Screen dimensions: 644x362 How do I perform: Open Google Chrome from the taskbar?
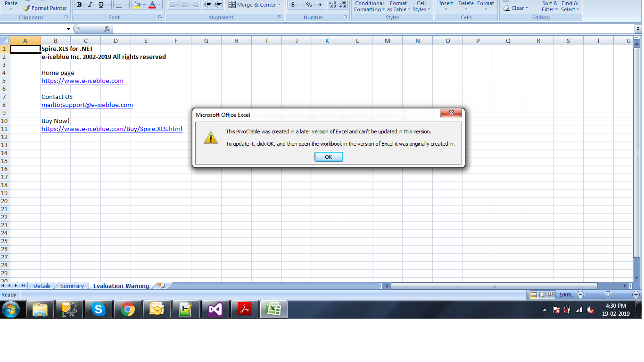(x=128, y=309)
